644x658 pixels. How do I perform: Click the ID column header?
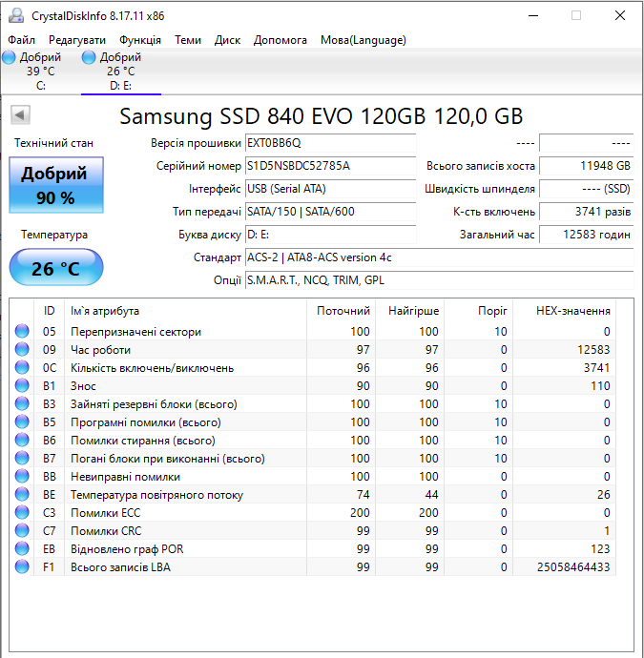point(49,311)
